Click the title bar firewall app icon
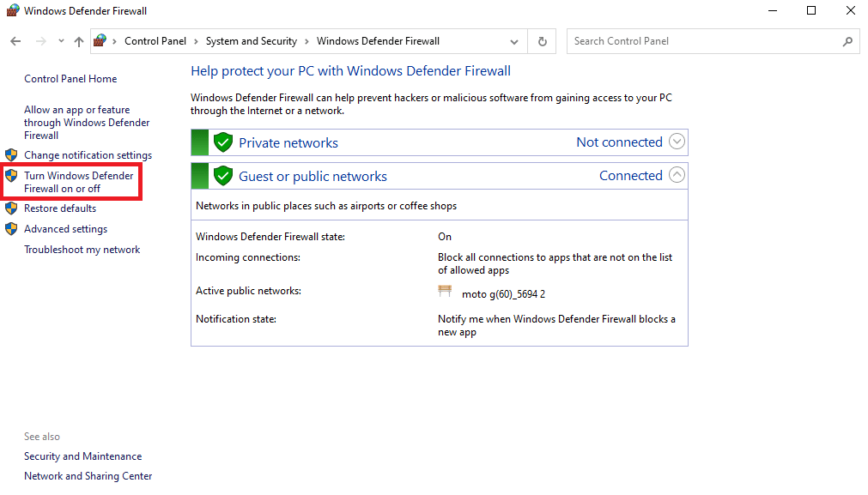Image resolution: width=868 pixels, height=495 pixels. 12,10
